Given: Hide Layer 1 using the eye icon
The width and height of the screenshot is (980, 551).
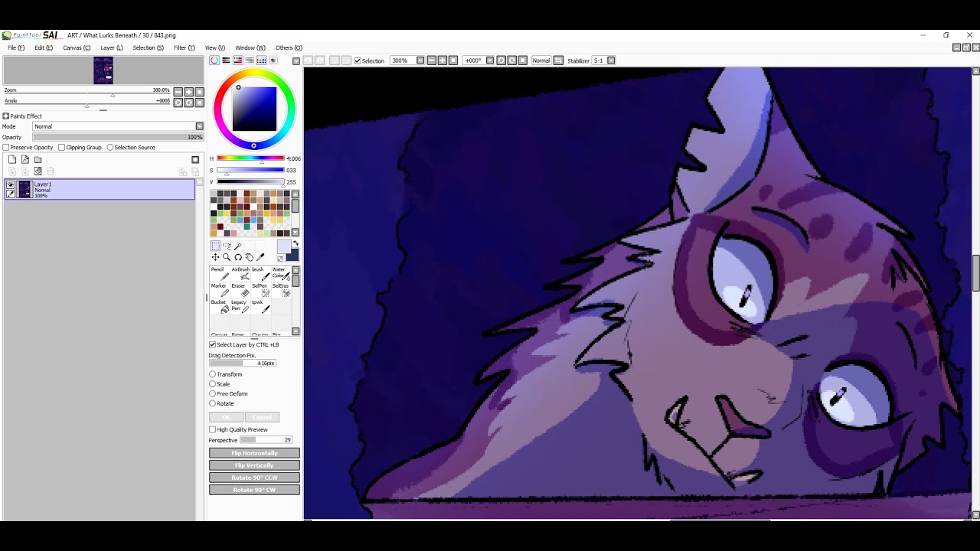Looking at the screenshot, I should 11,184.
